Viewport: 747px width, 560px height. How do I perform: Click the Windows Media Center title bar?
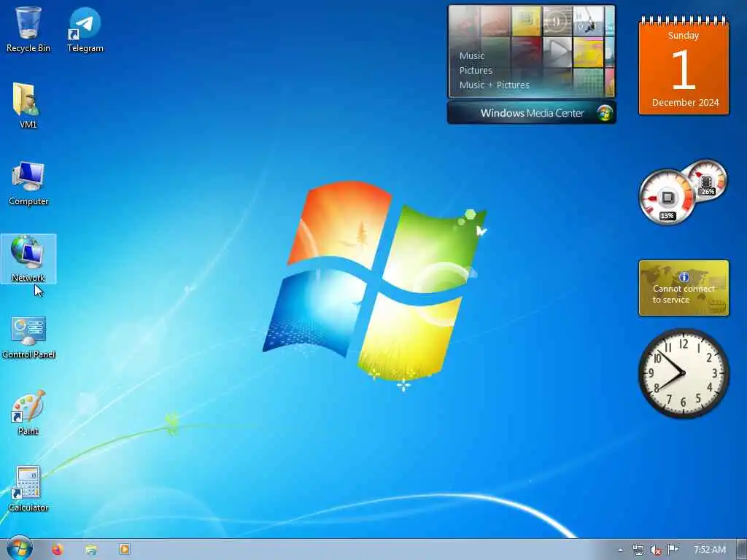(532, 113)
